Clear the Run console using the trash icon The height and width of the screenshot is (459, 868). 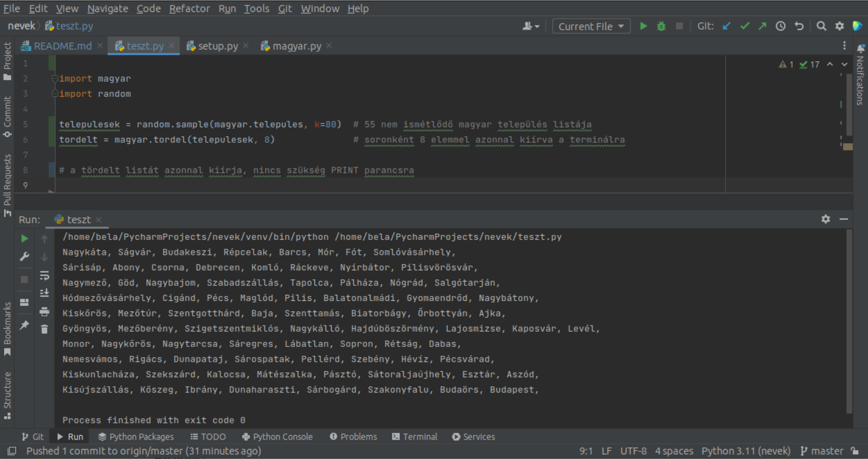click(x=44, y=329)
